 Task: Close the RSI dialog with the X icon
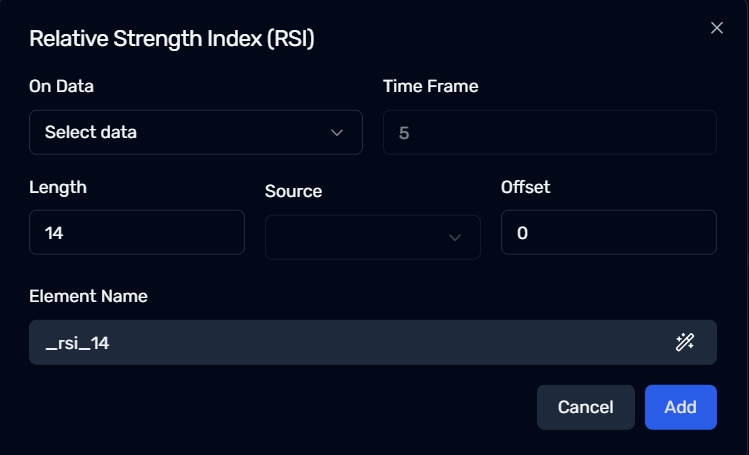(717, 28)
